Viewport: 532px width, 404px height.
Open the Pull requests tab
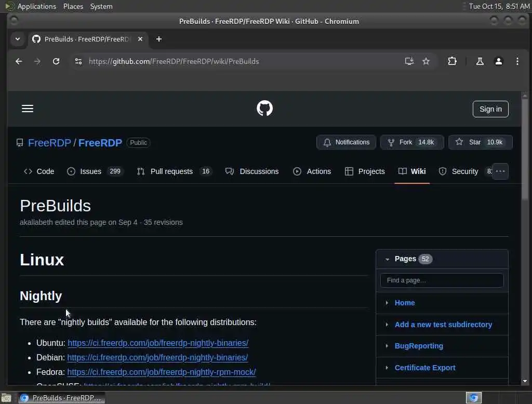175,172
